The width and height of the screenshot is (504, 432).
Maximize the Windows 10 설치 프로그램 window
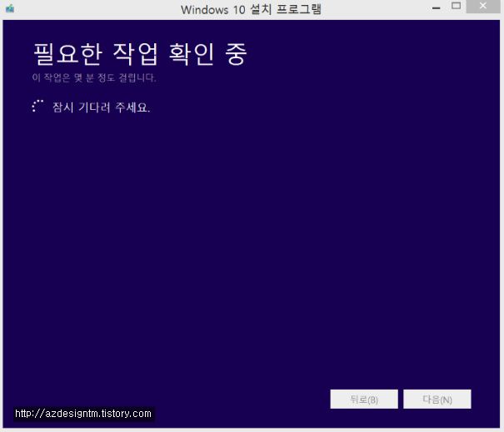456,6
